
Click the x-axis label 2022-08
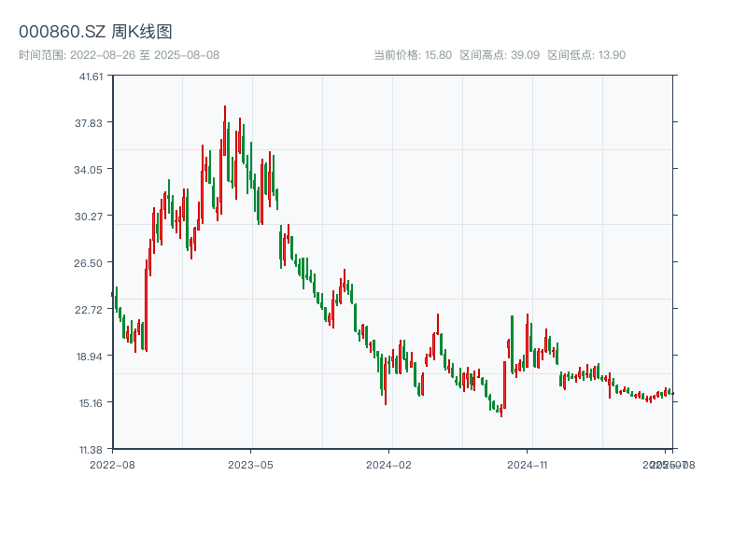tap(112, 465)
